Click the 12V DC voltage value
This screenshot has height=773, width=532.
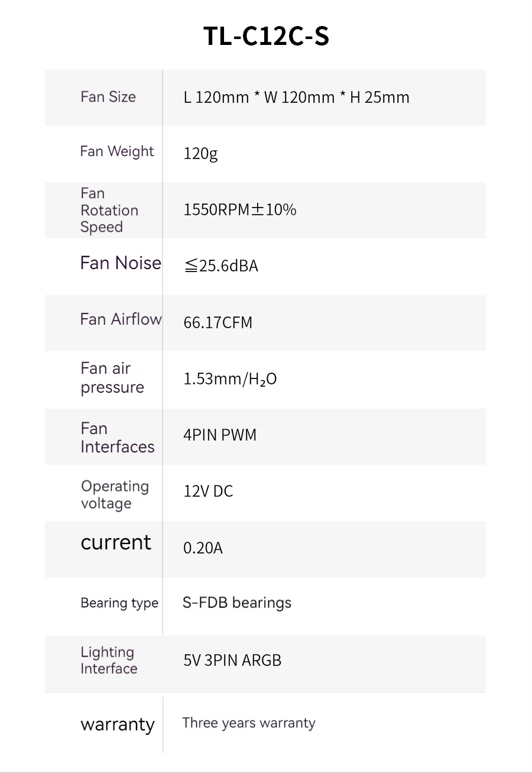(x=208, y=491)
